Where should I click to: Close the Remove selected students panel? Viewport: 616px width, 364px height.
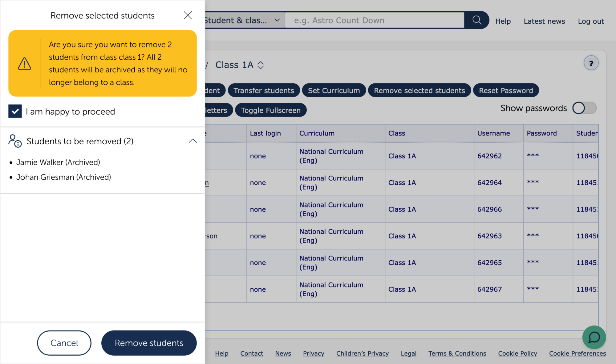pyautogui.click(x=188, y=15)
